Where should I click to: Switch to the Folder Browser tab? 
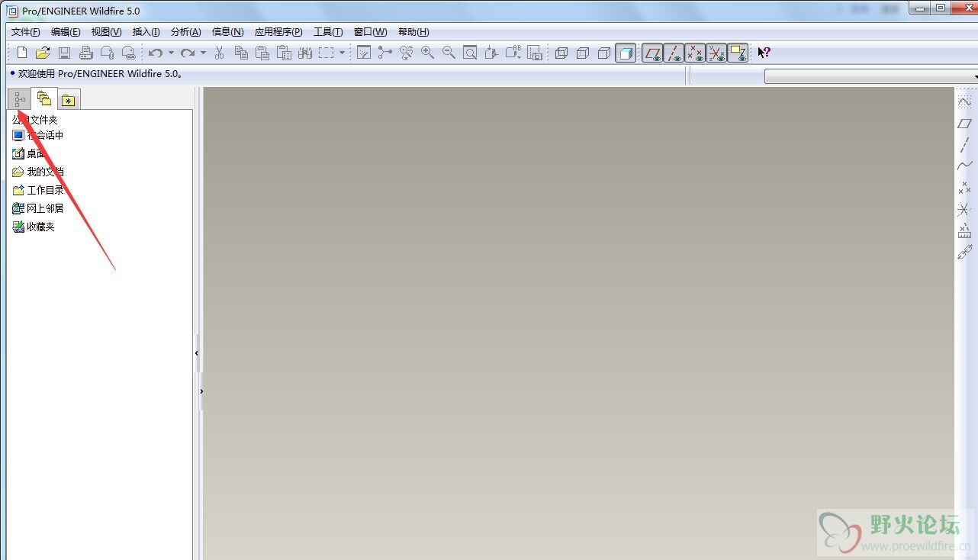[x=44, y=98]
